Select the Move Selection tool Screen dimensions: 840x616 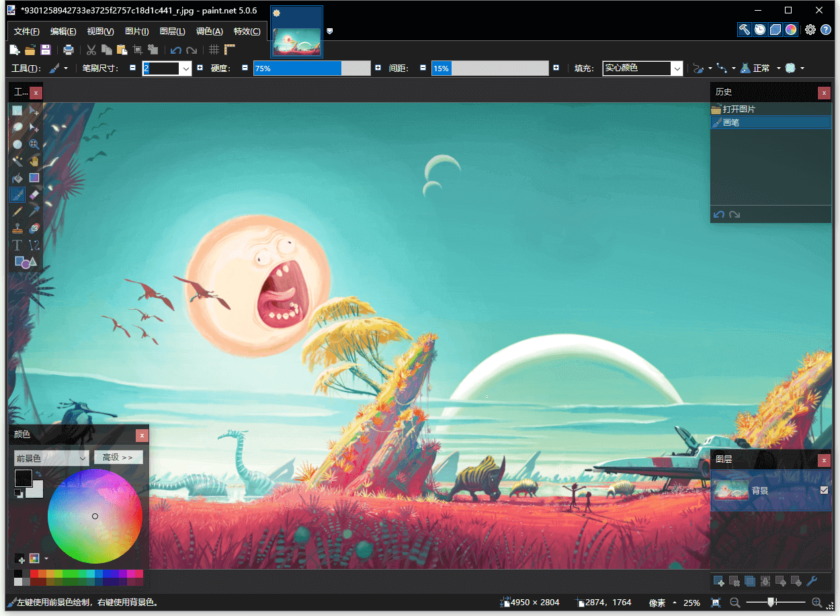coord(34,128)
